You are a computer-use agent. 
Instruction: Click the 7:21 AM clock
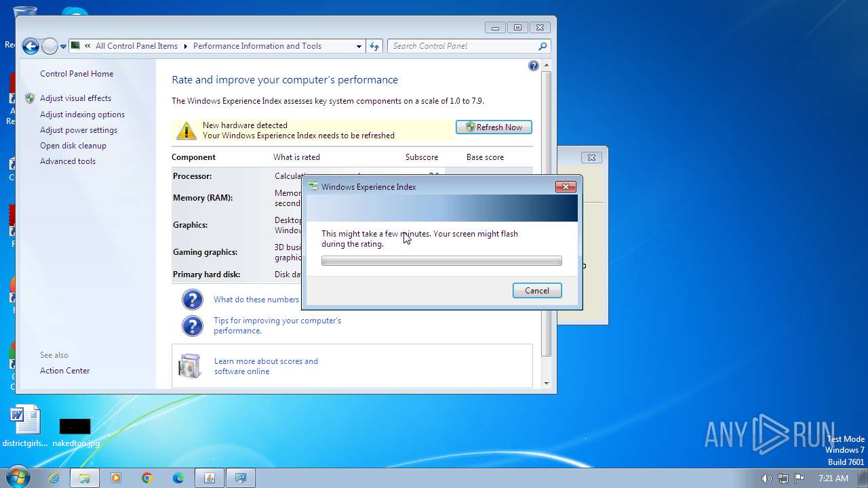click(833, 478)
